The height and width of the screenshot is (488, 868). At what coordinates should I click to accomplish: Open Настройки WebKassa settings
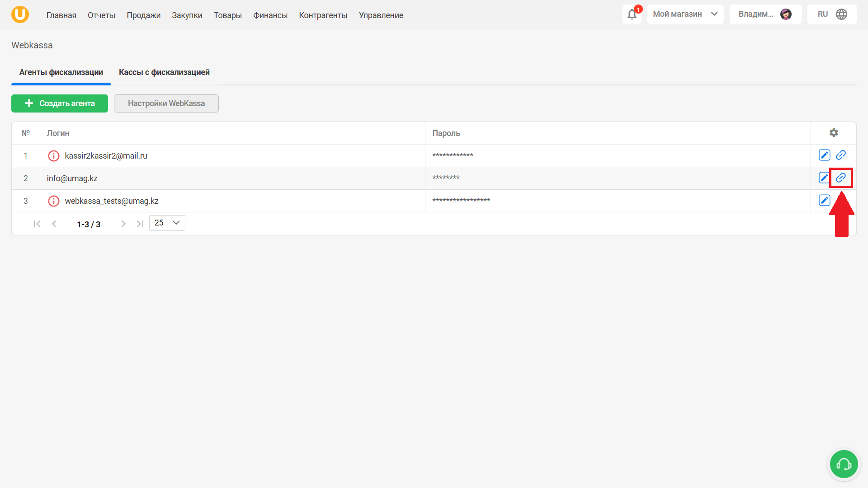coord(166,103)
